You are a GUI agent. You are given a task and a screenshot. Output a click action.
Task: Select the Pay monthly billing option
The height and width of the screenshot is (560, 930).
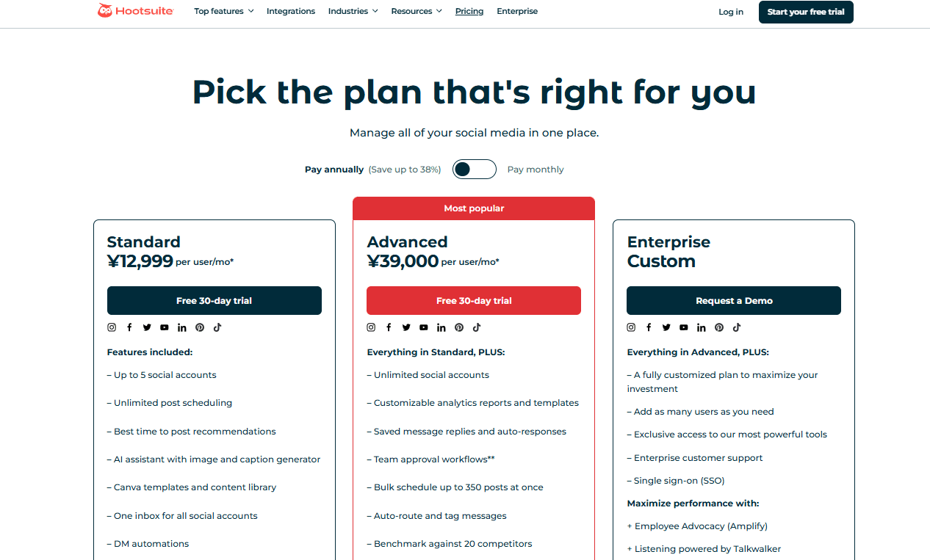click(536, 170)
